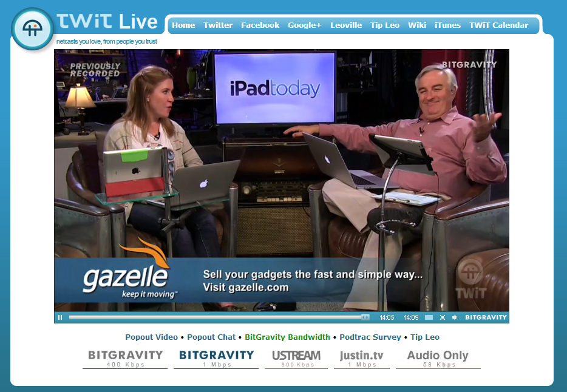The height and width of the screenshot is (392, 567).
Task: Toggle fullscreen mode in video player
Action: [x=442, y=317]
